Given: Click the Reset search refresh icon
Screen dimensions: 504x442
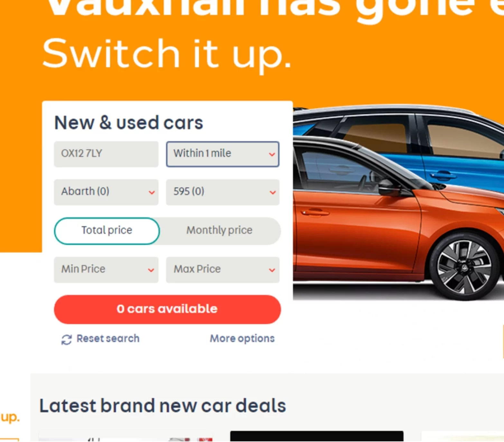Looking at the screenshot, I should 67,340.
